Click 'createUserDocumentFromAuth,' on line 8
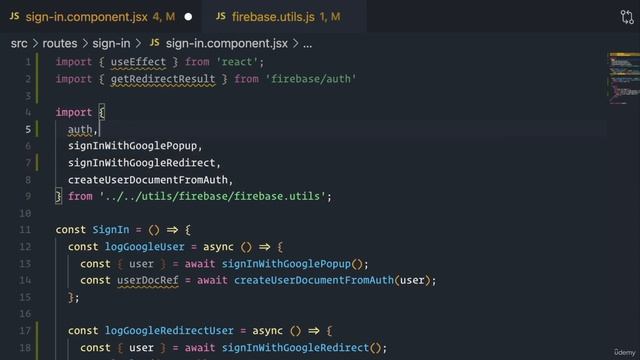 click(150, 180)
